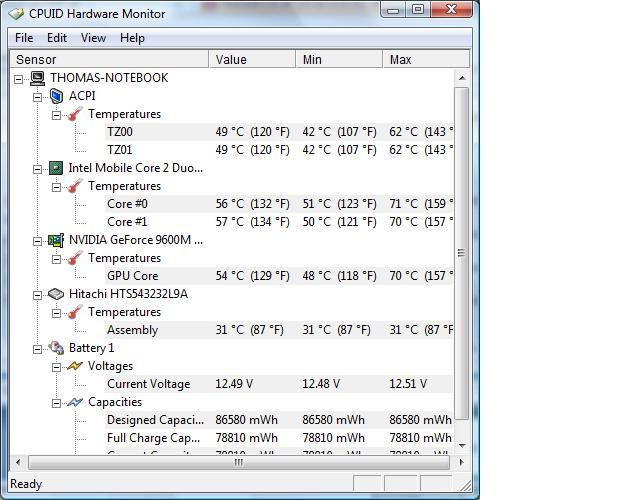Screen dimensions: 640x500
Task: Minimize the CPUID Hardware Monitor window
Action: point(393,10)
